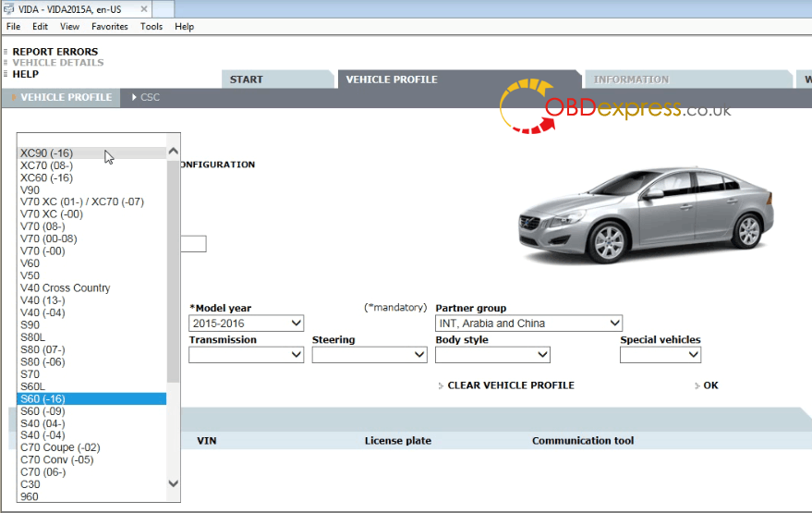Image resolution: width=812 pixels, height=513 pixels.
Task: Choose S80L from model list
Action: click(91, 337)
